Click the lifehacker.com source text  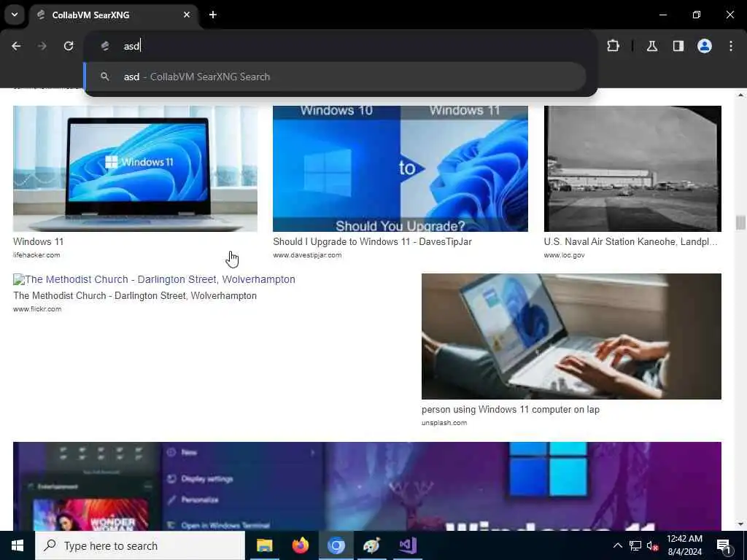pos(36,255)
